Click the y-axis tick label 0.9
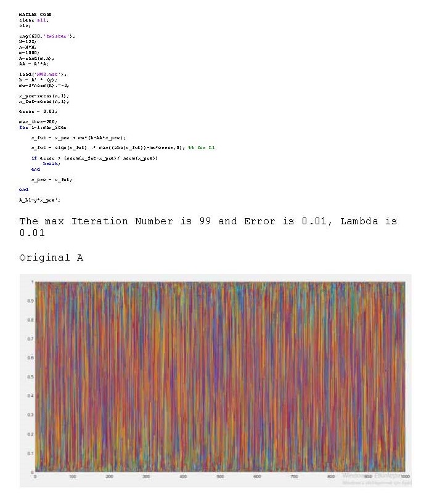437x504 pixels. tap(30, 301)
